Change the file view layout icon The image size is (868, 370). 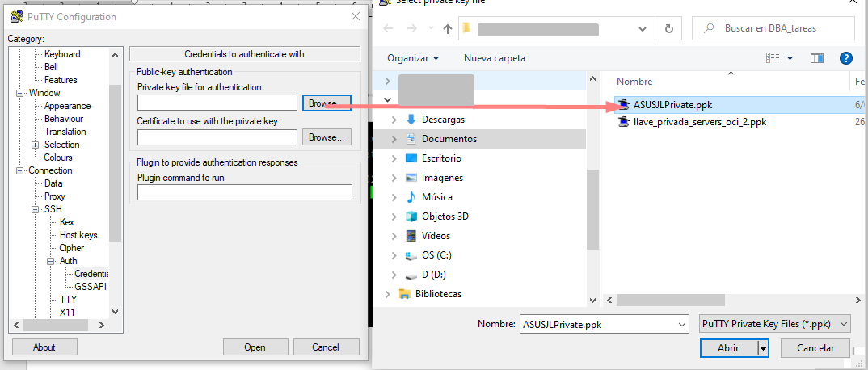pos(773,58)
